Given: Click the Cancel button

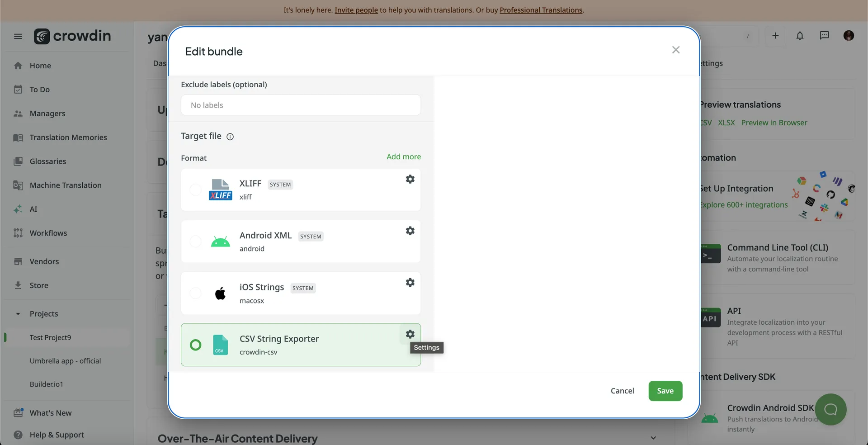Looking at the screenshot, I should click(x=622, y=391).
